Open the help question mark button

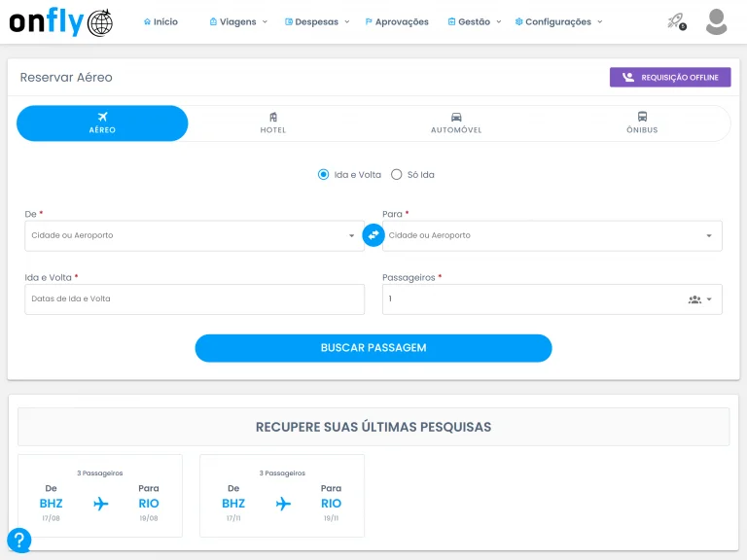click(x=19, y=541)
